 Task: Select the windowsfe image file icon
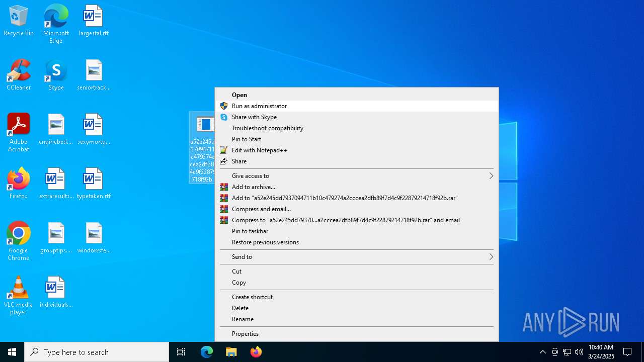tap(94, 238)
